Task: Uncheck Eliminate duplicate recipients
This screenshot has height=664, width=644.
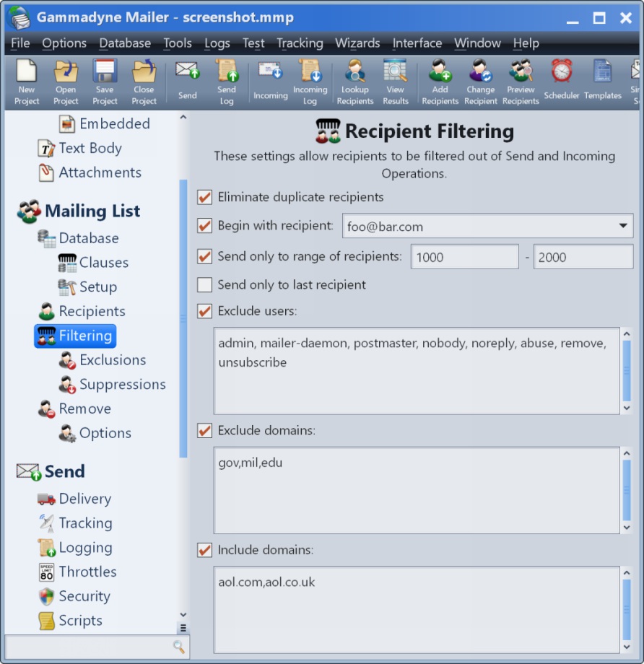Action: click(x=204, y=197)
